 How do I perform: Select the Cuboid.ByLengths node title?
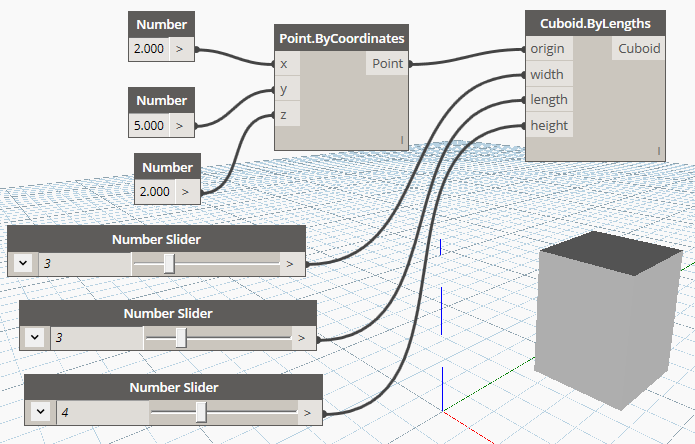595,23
